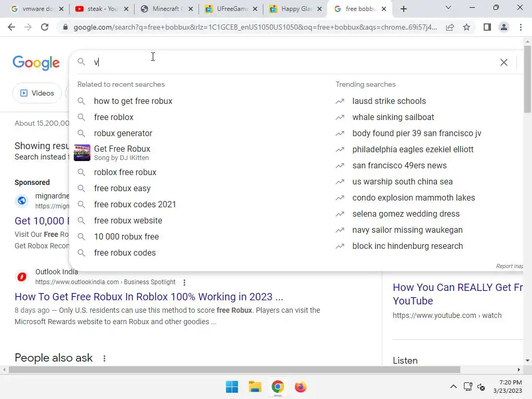Open the clock and date panel
Screen dimensions: 532x399
tap(508, 387)
